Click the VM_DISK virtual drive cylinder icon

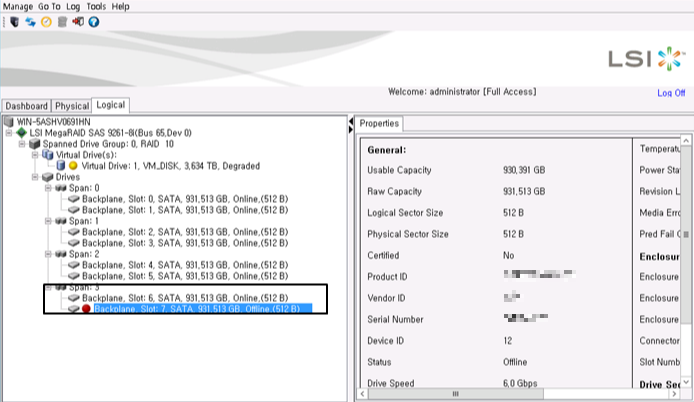pos(61,166)
